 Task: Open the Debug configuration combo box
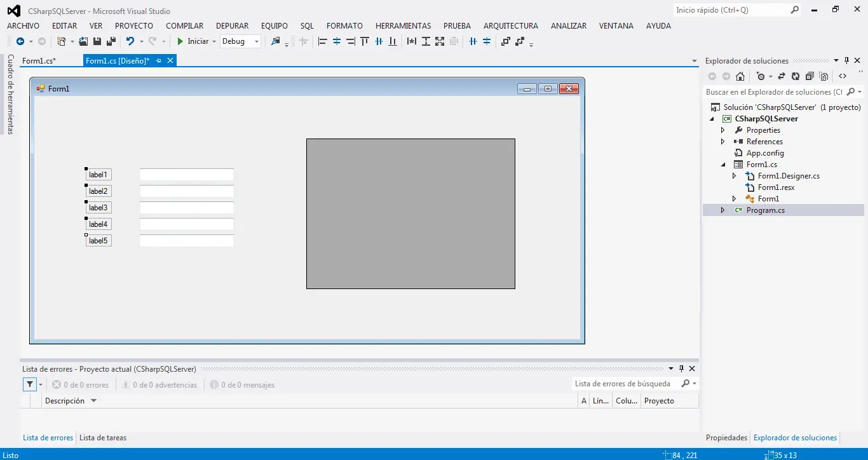[240, 41]
